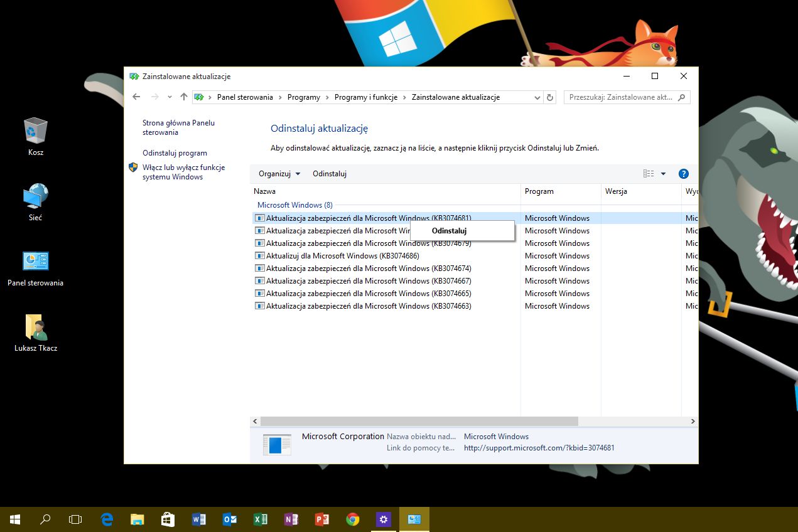Click Odinstaluj in the toolbar

[x=330, y=174]
